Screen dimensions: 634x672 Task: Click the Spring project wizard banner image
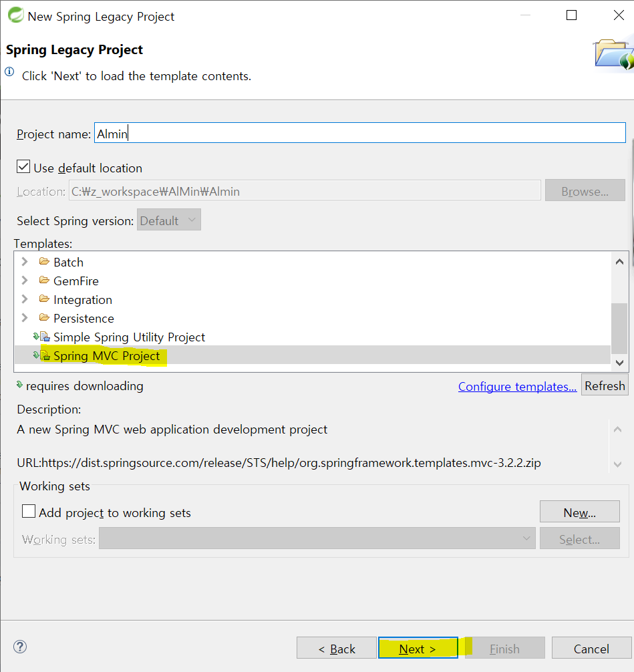pyautogui.click(x=613, y=54)
